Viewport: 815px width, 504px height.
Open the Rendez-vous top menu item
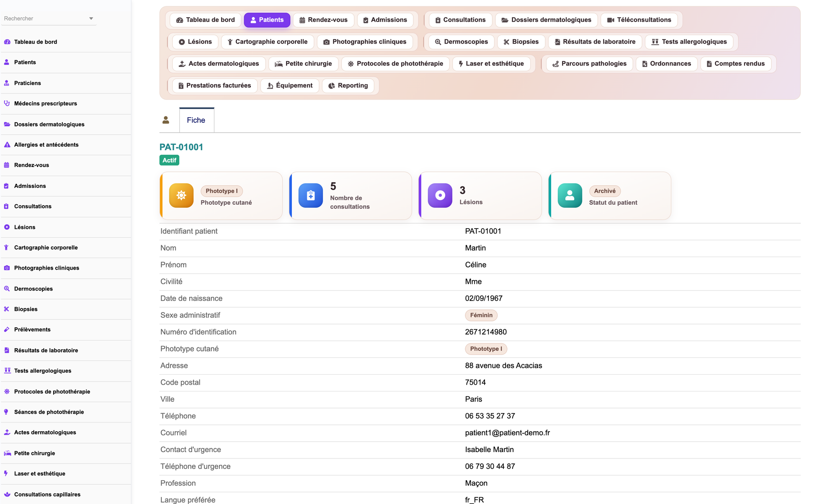pos(323,20)
